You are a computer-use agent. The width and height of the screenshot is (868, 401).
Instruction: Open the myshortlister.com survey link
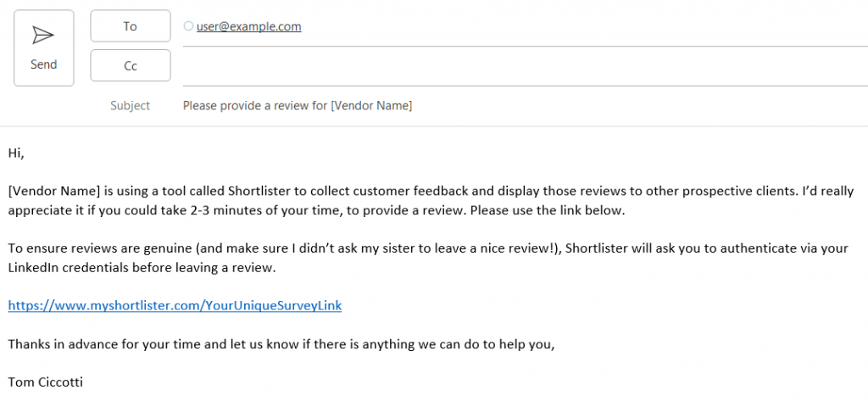[175, 305]
